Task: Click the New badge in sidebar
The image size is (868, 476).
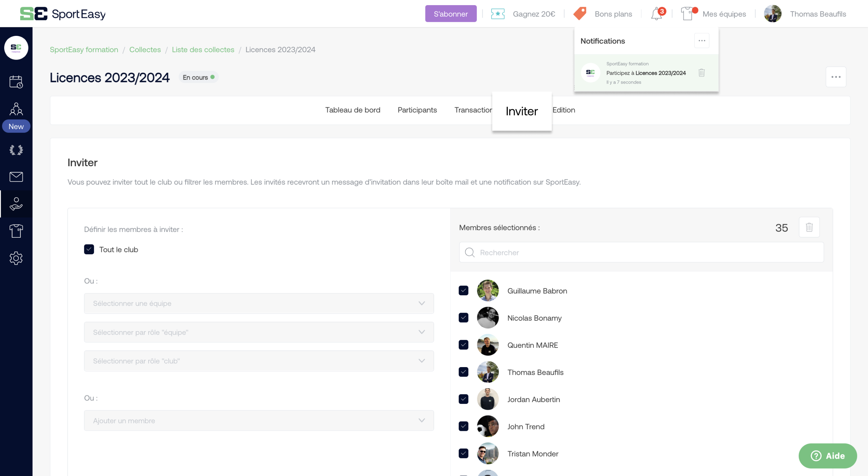Action: (x=16, y=127)
